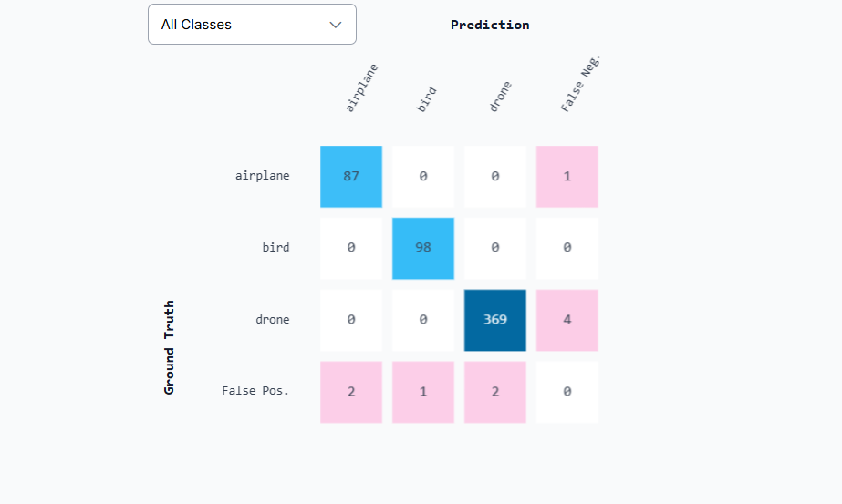Click the rotated False Neg. column header

pos(582,84)
